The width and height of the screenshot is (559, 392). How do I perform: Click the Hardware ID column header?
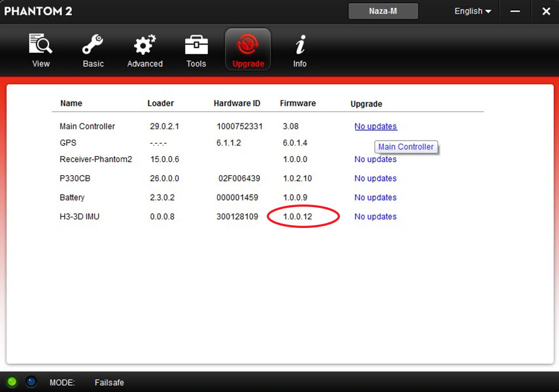(237, 103)
